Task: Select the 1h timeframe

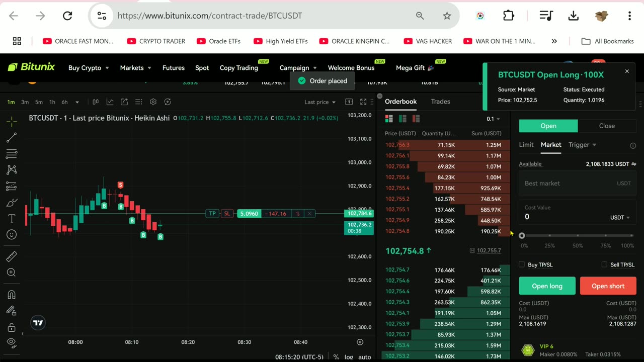Action: [52, 102]
